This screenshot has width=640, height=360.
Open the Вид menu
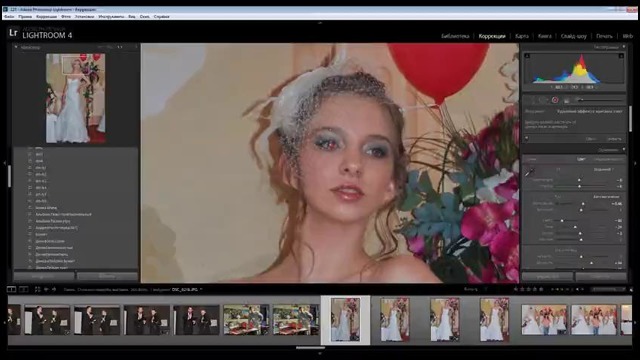[x=132, y=17]
